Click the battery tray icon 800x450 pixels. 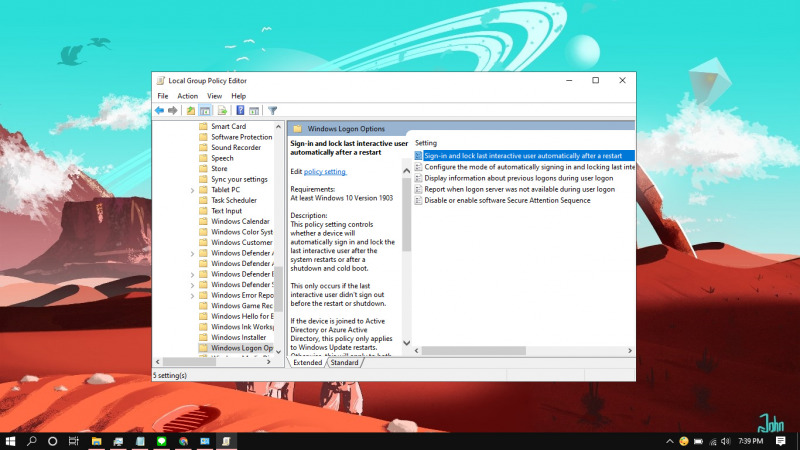[698, 441]
